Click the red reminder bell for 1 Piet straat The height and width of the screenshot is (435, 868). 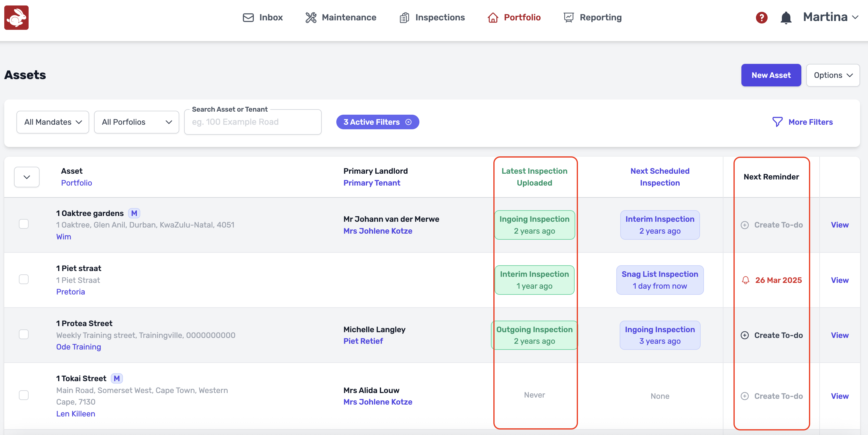(745, 280)
